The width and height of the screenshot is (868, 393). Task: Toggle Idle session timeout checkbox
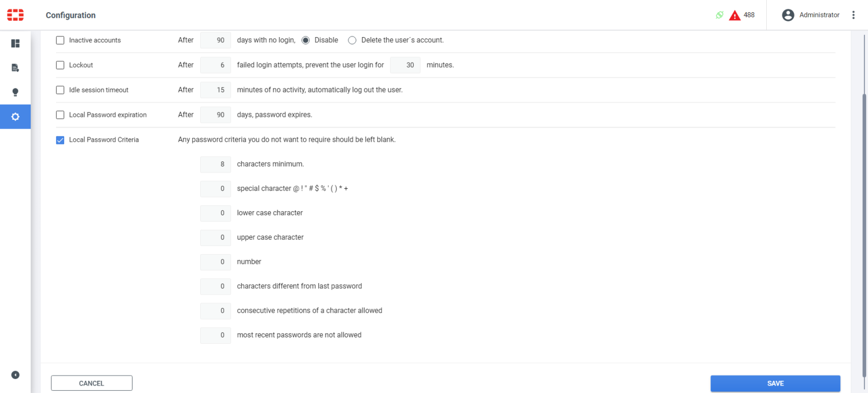point(60,90)
